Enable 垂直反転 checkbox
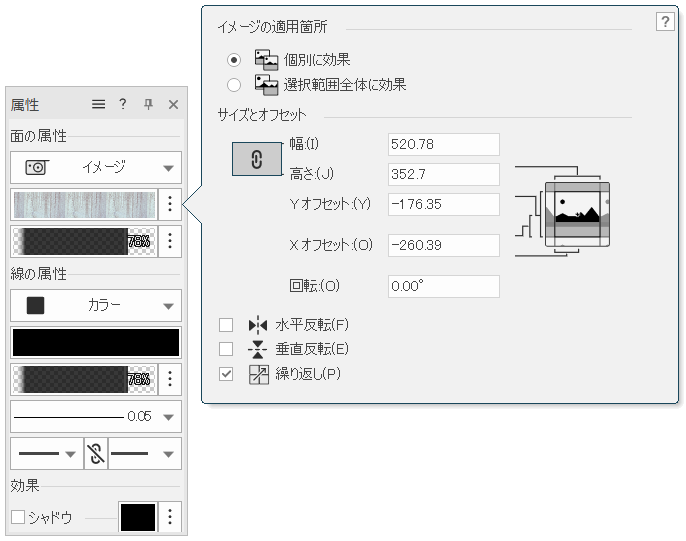This screenshot has height=541, width=686. click(x=226, y=349)
